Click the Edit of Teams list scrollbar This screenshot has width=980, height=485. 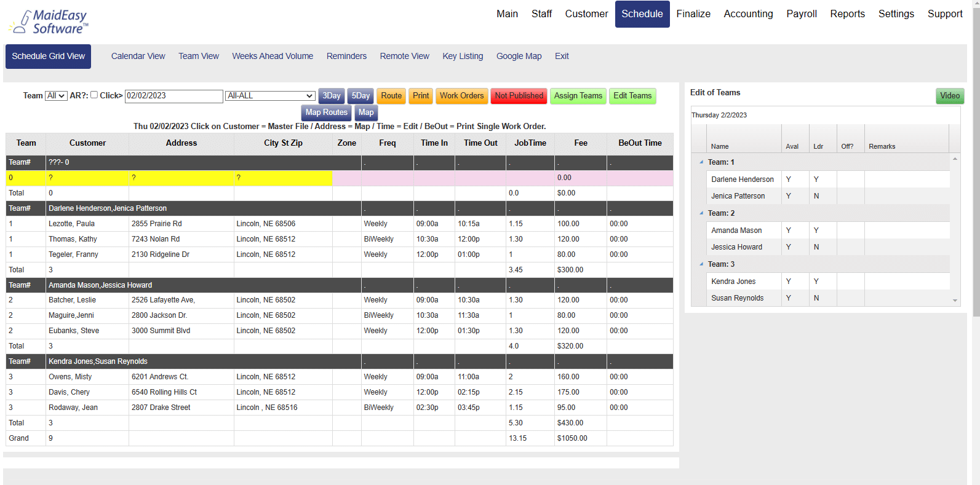pyautogui.click(x=955, y=229)
